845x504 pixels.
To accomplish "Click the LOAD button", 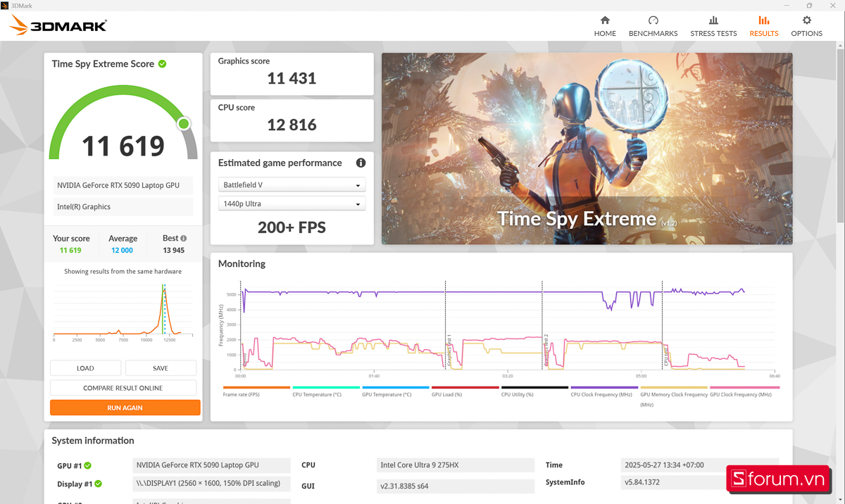I will [85, 368].
